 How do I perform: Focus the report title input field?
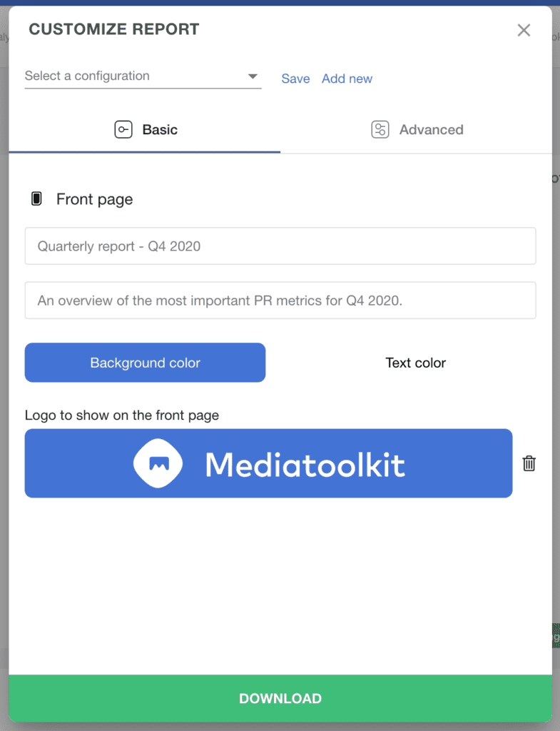coord(280,246)
